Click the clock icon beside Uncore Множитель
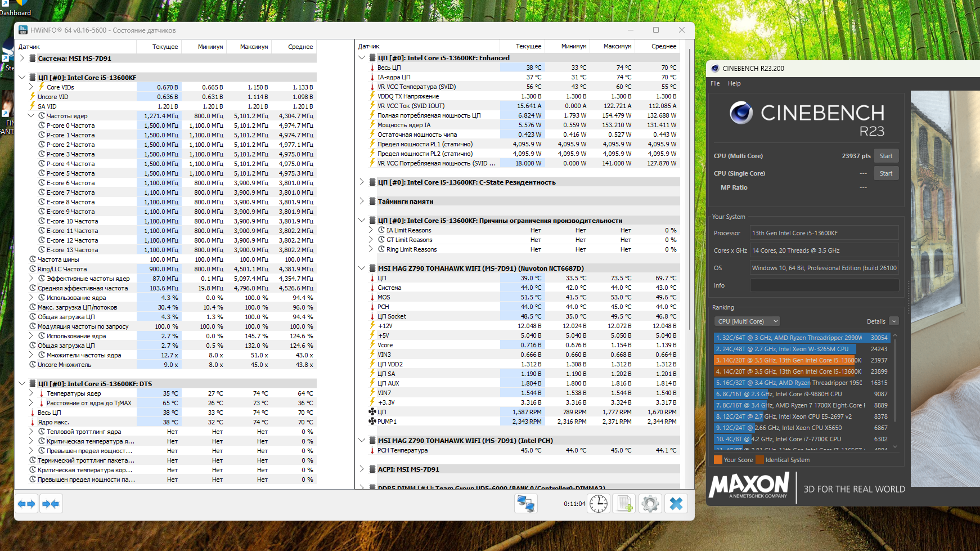 coord(33,365)
